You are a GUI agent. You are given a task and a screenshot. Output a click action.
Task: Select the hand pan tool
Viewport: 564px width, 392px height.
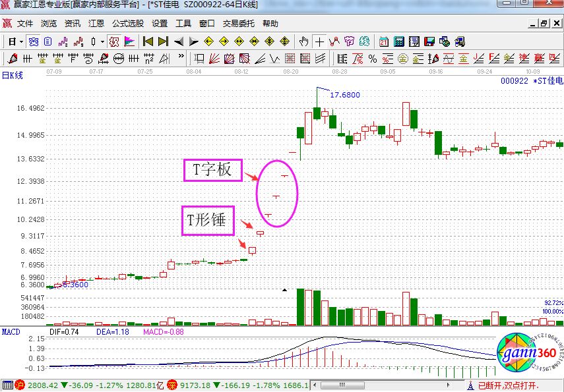(x=304, y=42)
